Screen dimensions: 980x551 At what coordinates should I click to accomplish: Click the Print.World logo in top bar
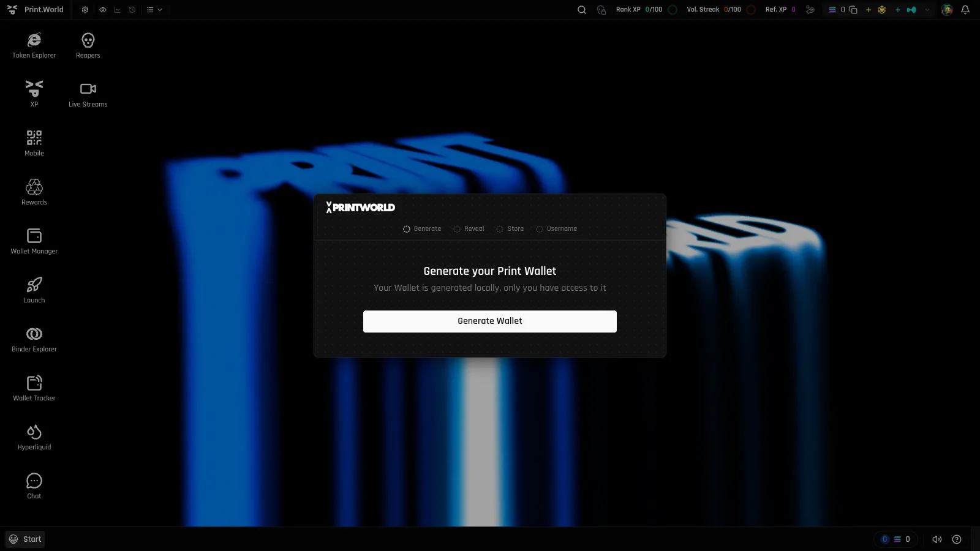[36, 10]
